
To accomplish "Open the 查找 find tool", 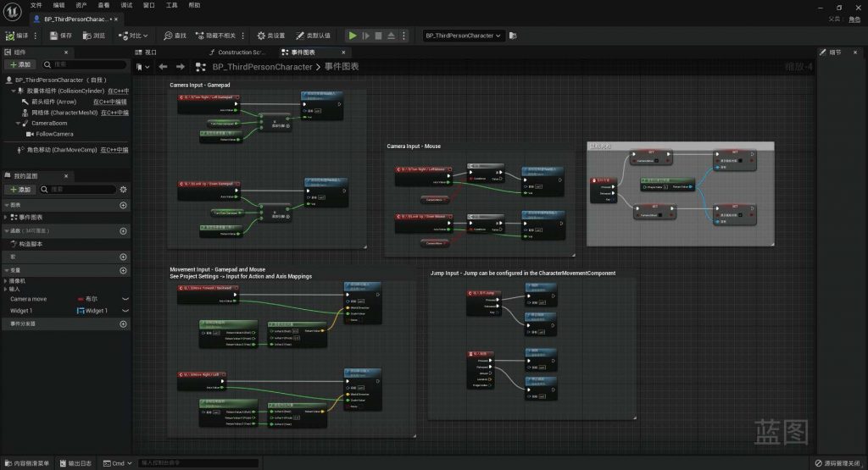I will (175, 36).
